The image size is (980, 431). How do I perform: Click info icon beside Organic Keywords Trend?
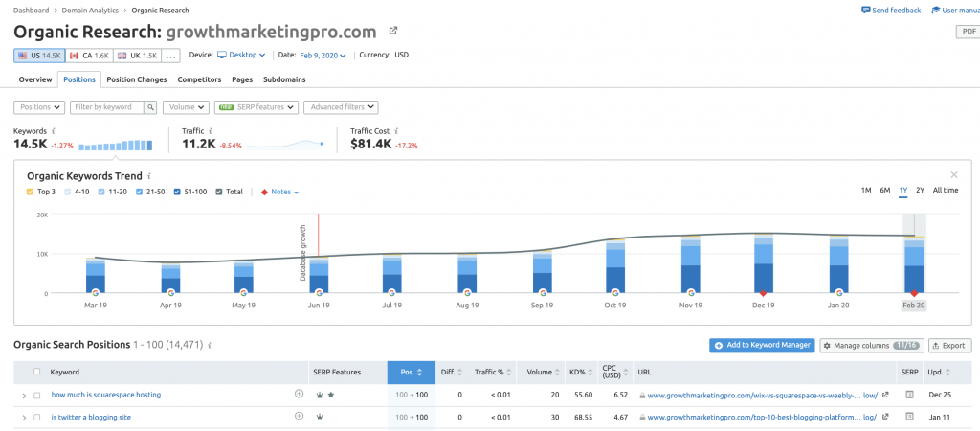[148, 176]
